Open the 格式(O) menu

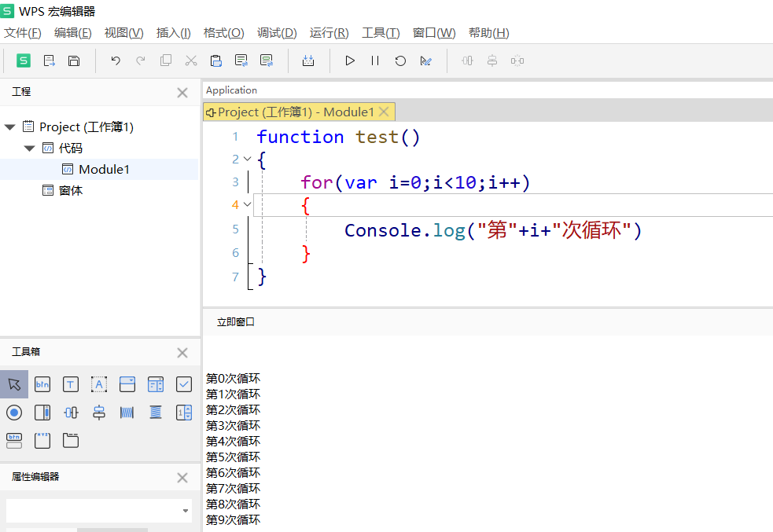pos(224,33)
